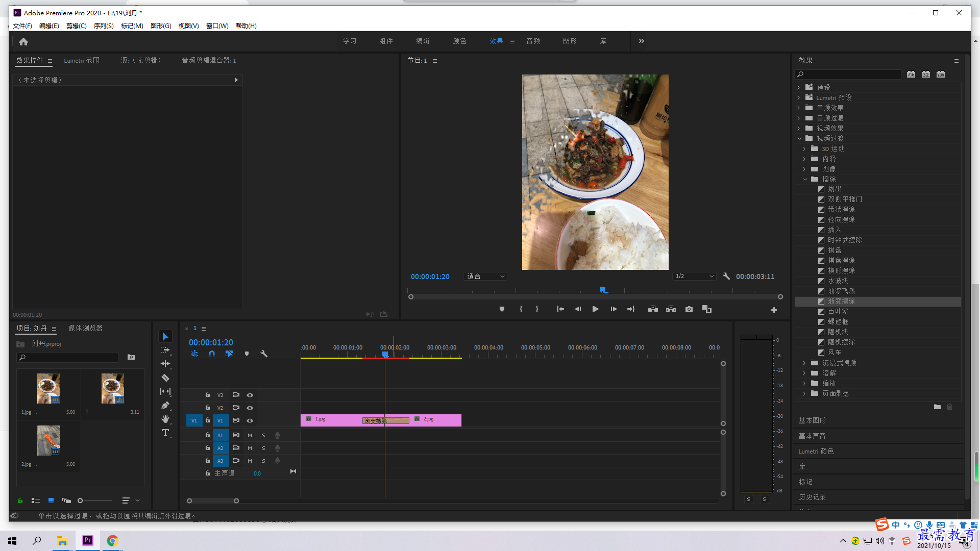Collapse the 擦除 folder
The height and width of the screenshot is (551, 980).
click(805, 179)
